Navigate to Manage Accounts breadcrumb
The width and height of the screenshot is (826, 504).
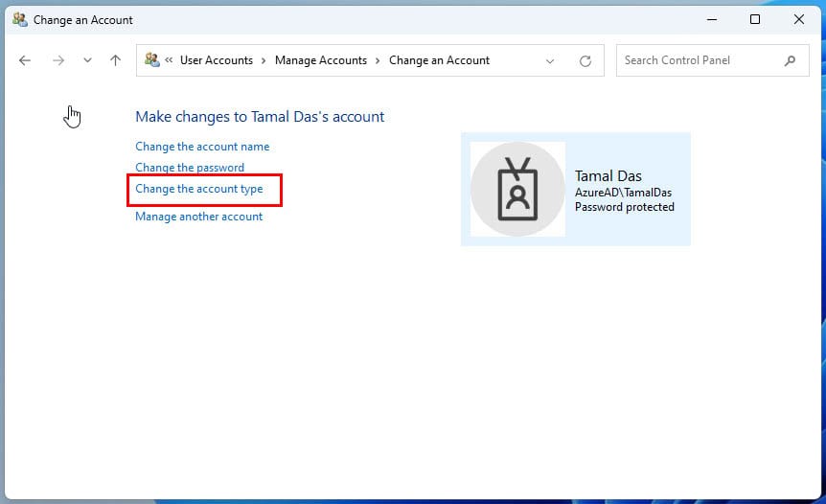tap(321, 60)
